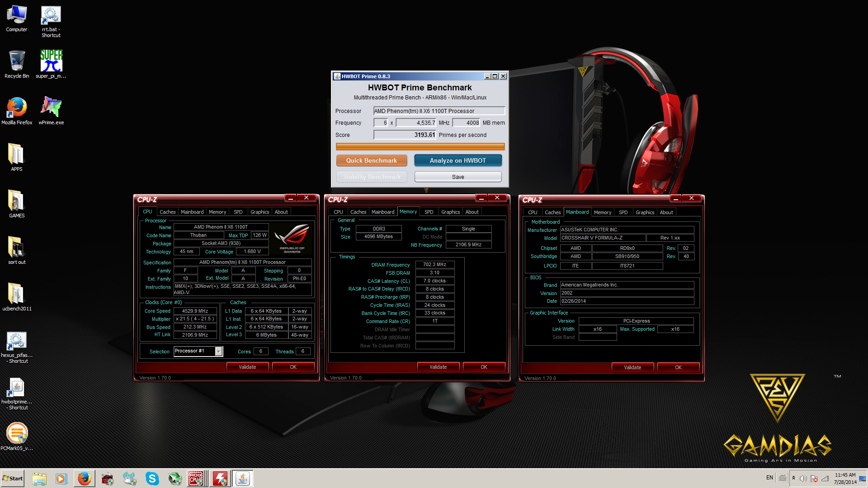Viewport: 868px width, 488px height.
Task: Switch to Firefox in the taskbar
Action: point(84,479)
